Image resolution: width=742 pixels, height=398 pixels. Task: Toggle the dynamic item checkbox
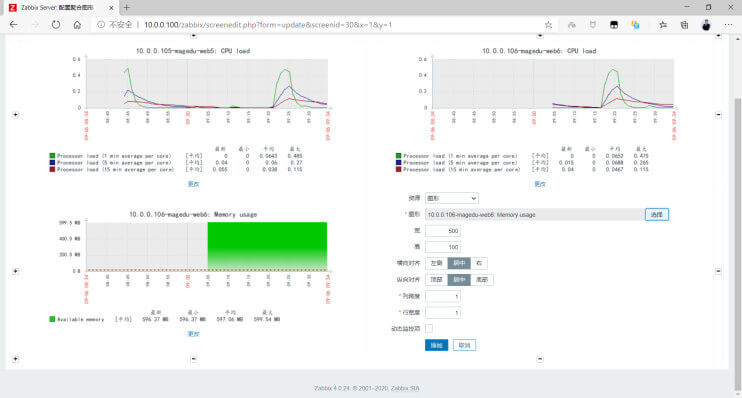pyautogui.click(x=429, y=328)
